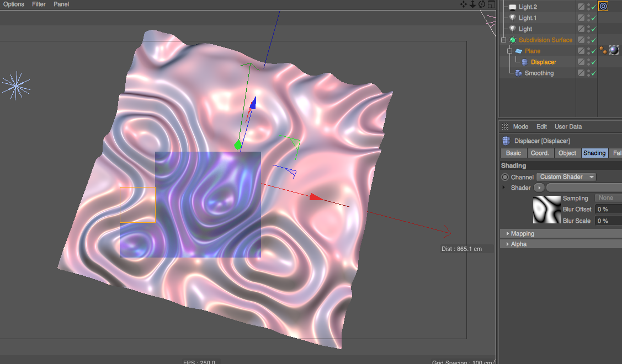
Task: Switch to the Object tab
Action: tap(567, 153)
